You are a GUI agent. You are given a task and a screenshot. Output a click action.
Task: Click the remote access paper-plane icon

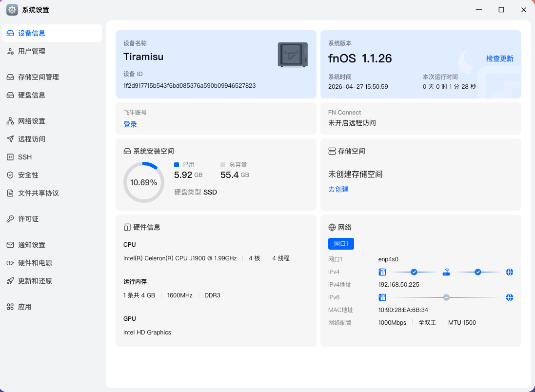[x=10, y=139]
